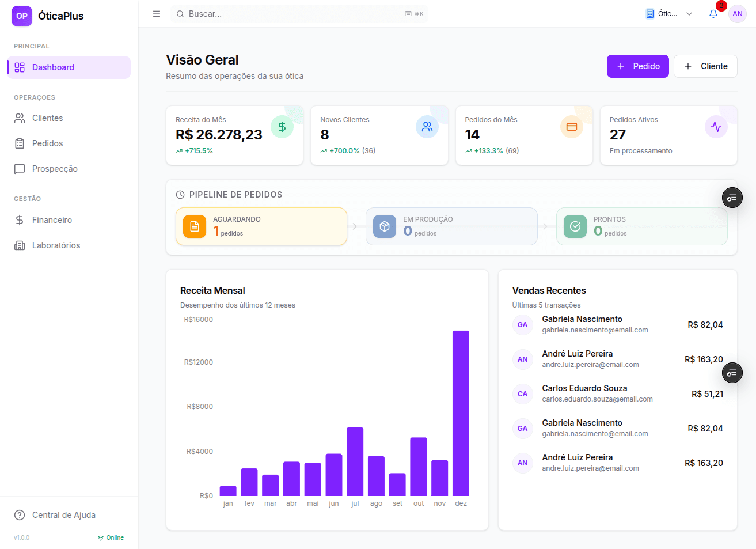This screenshot has height=549, width=756.
Task: Click the Cliente button
Action: coord(705,66)
